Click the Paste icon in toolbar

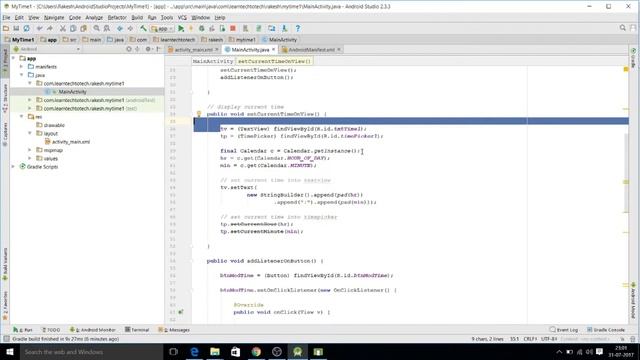pos(84,28)
